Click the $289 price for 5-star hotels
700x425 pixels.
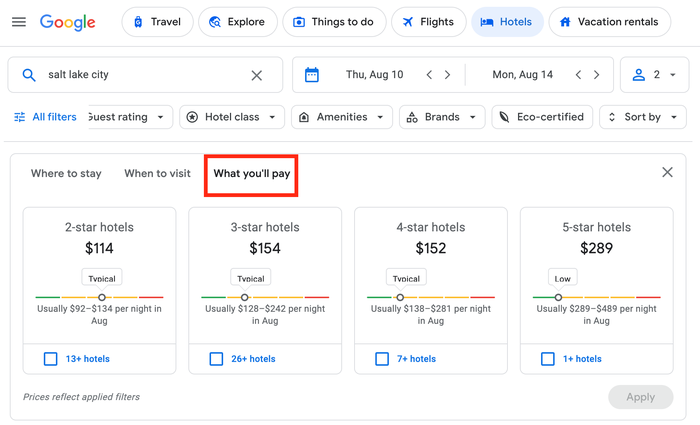pos(596,248)
